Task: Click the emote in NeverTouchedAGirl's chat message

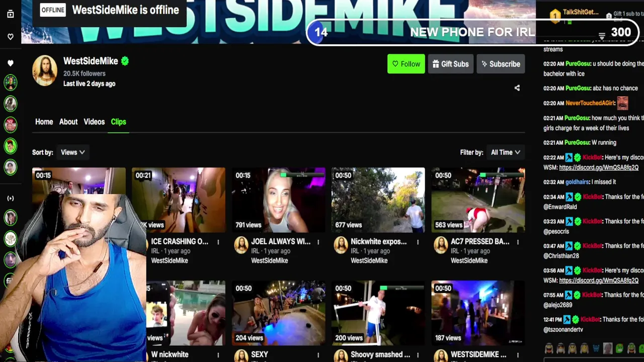Action: [623, 103]
